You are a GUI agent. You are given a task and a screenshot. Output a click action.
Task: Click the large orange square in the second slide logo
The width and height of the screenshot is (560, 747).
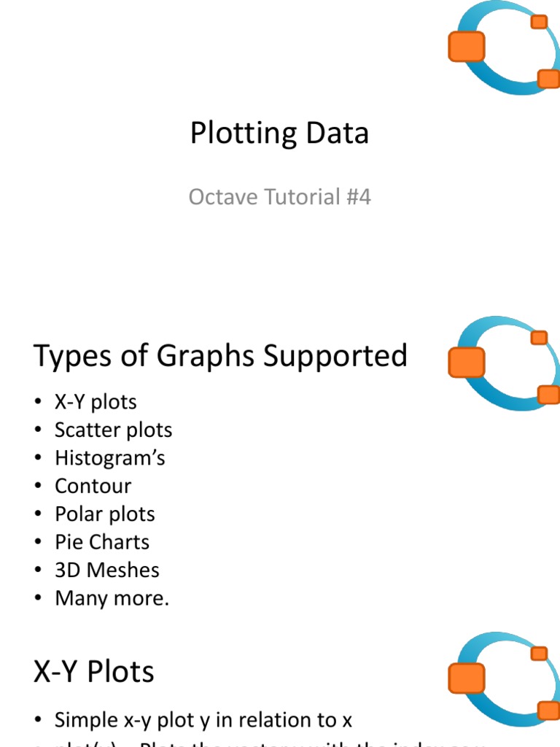coord(467,362)
